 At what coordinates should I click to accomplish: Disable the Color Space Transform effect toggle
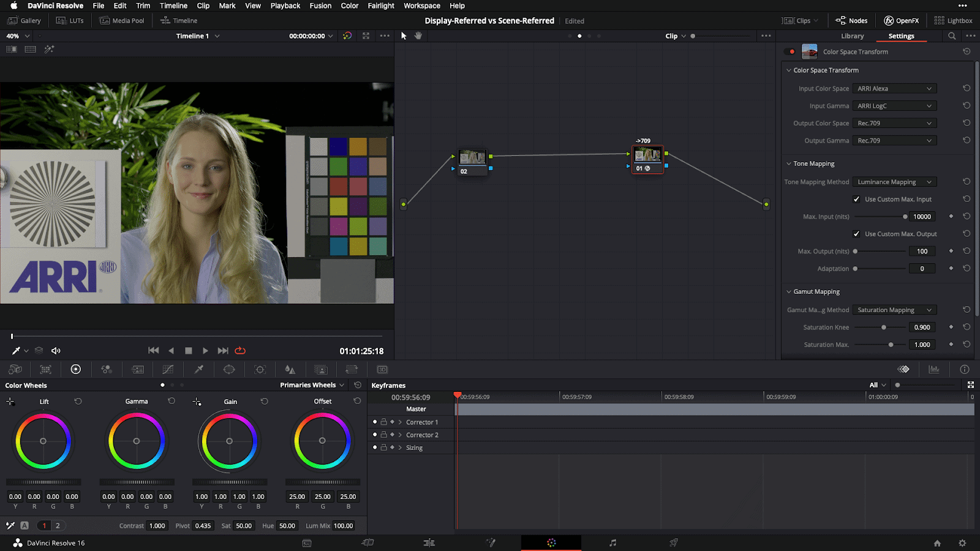point(792,52)
